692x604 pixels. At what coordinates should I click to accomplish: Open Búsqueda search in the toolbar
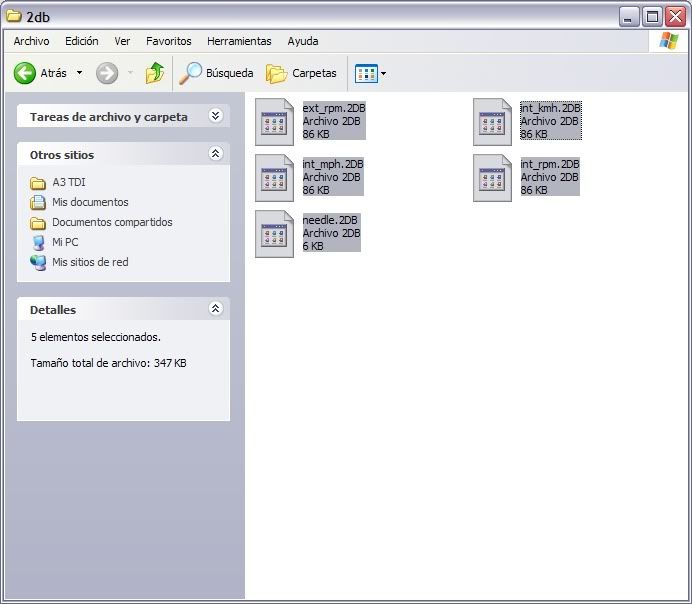(216, 73)
